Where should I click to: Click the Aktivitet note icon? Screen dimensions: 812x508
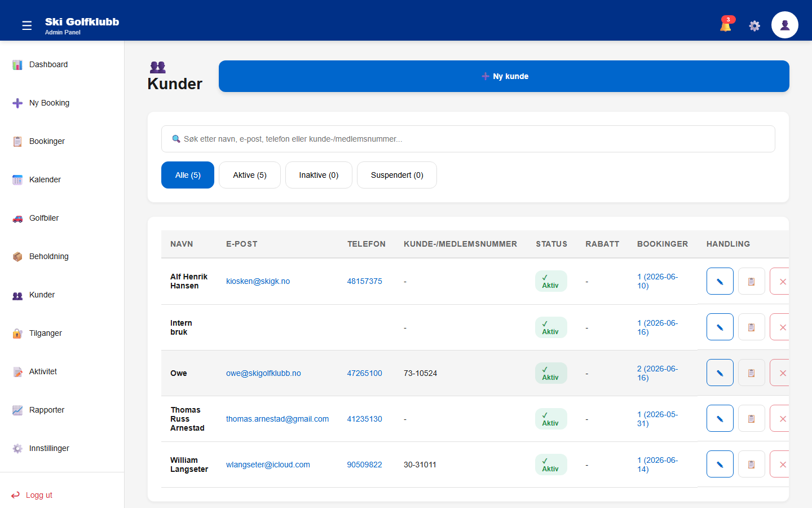pos(17,372)
